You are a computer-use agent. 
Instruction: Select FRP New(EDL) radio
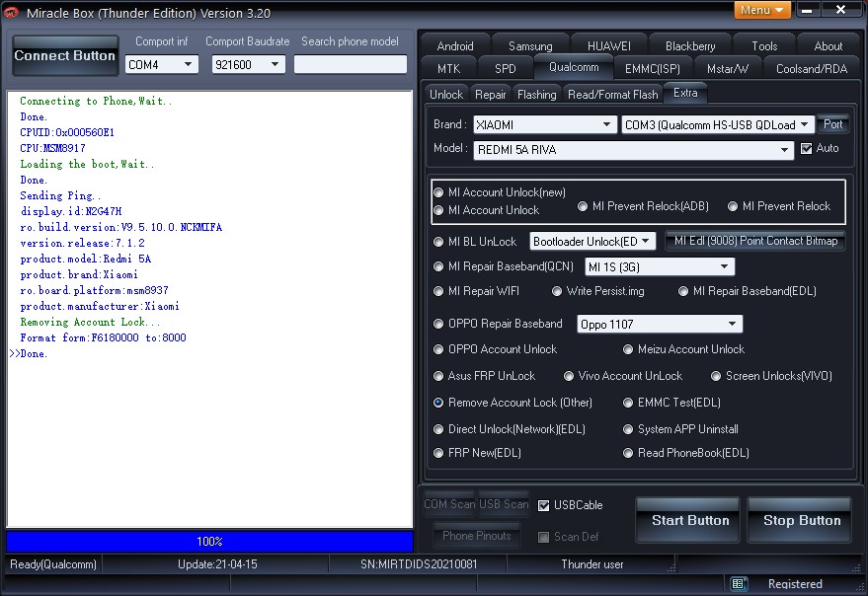[438, 453]
